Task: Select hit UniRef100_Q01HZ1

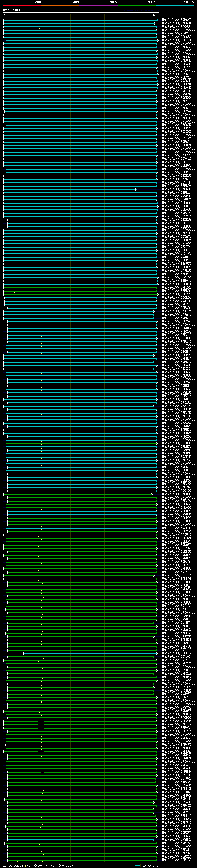Action: [177, 623]
